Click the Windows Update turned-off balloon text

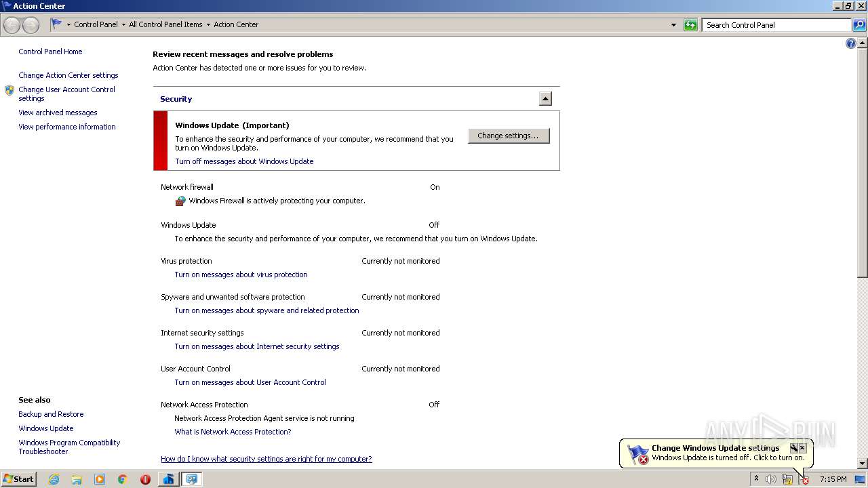(728, 457)
